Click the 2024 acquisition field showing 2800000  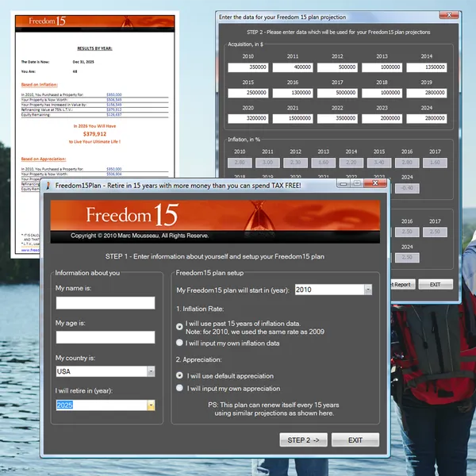427,118
